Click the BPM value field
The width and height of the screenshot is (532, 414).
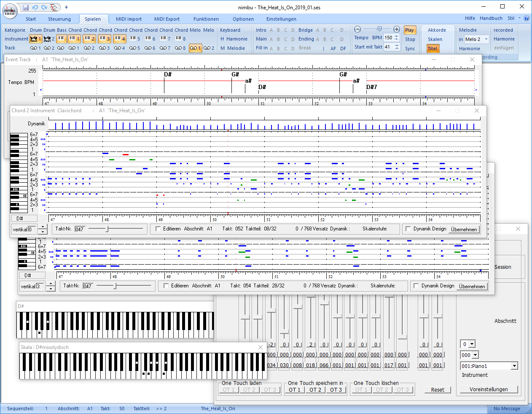(x=389, y=38)
